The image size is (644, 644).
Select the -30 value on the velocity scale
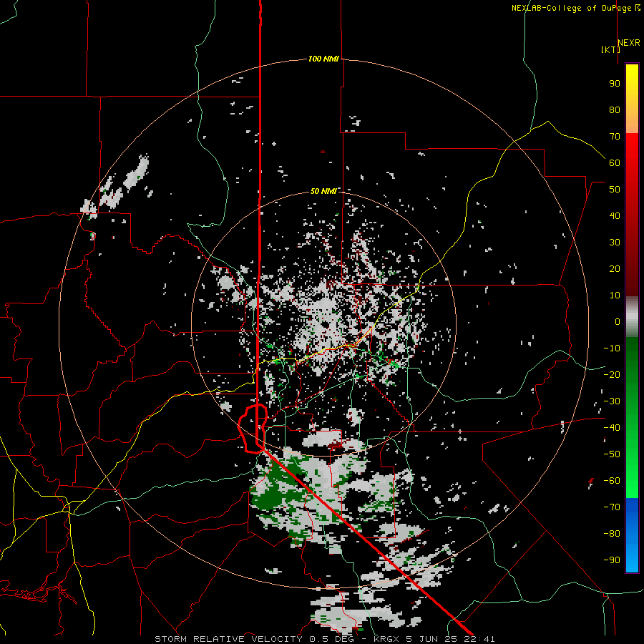coord(612,401)
